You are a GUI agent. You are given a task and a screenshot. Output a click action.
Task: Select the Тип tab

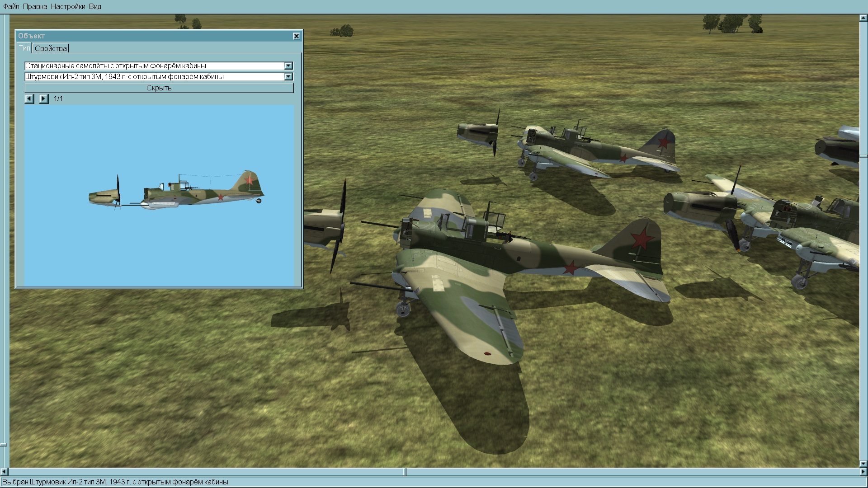pos(24,48)
